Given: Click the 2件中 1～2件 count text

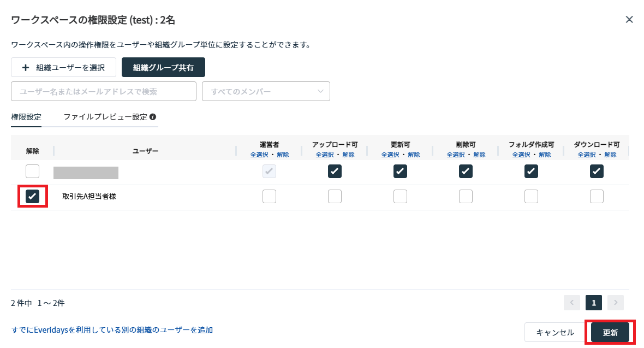Looking at the screenshot, I should coord(38,303).
